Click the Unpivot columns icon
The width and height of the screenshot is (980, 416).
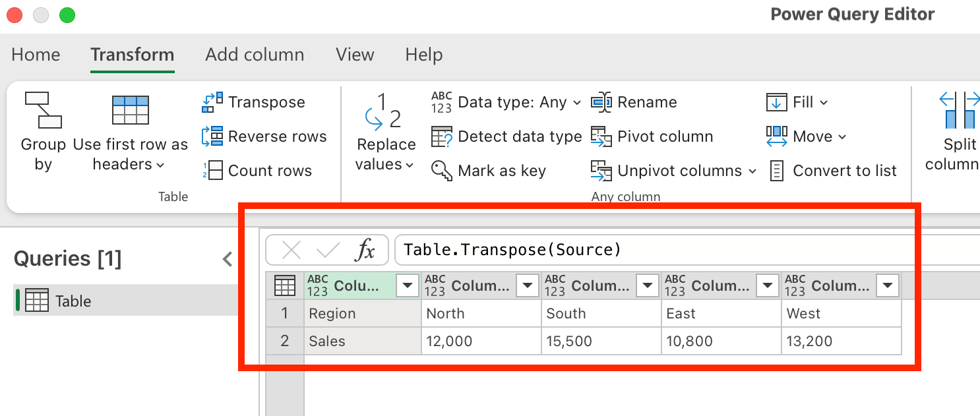pyautogui.click(x=601, y=171)
